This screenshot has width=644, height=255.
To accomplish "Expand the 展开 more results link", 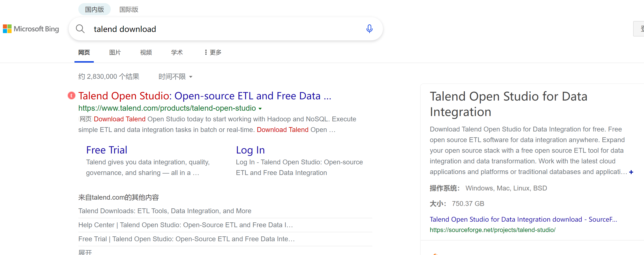I will point(85,252).
